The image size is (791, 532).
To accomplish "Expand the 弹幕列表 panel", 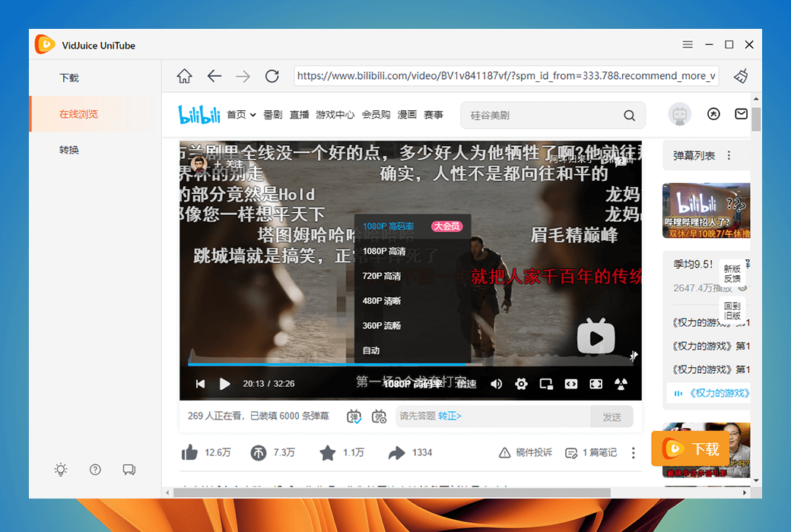I will pos(694,155).
